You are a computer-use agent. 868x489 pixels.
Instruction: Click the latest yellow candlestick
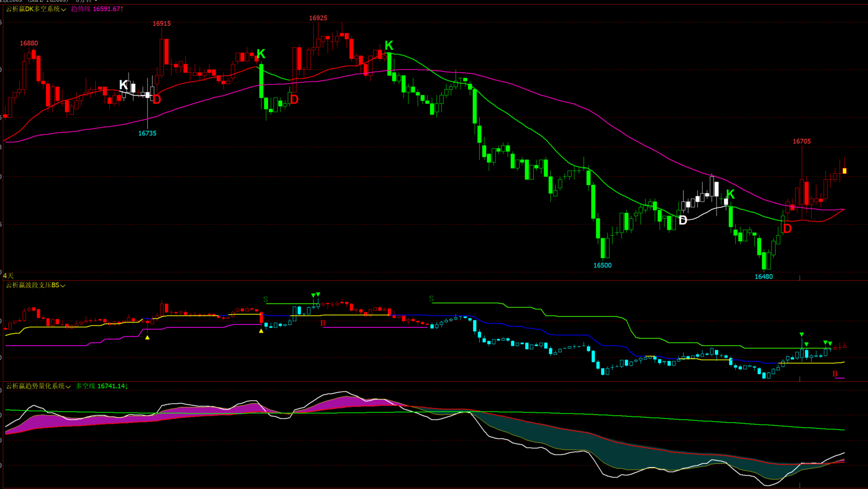click(x=844, y=171)
